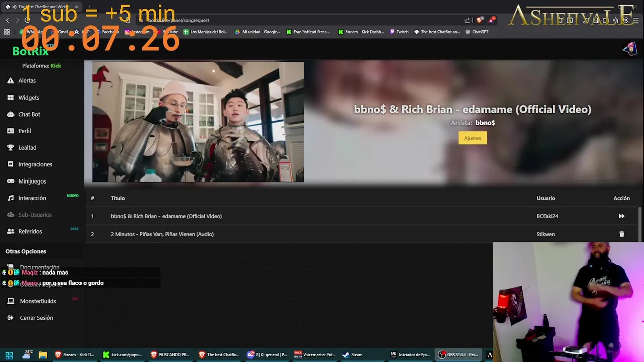Click Cerrar Sesión to log out
This screenshot has width=644, height=362.
pyautogui.click(x=30, y=318)
